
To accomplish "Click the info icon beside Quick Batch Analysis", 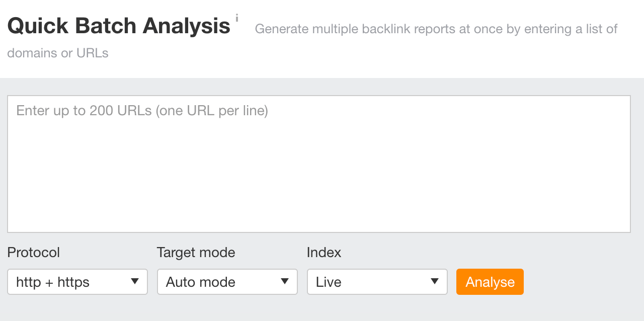I will pos(237,18).
